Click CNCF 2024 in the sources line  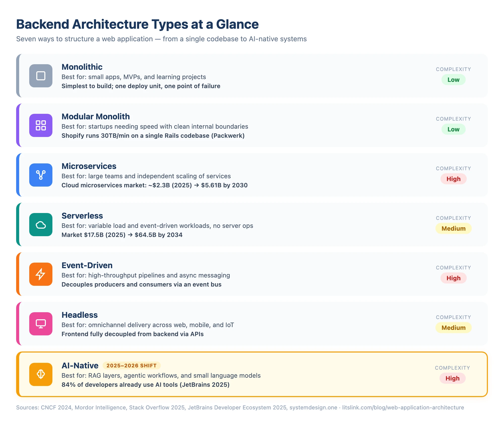pyautogui.click(x=56, y=408)
